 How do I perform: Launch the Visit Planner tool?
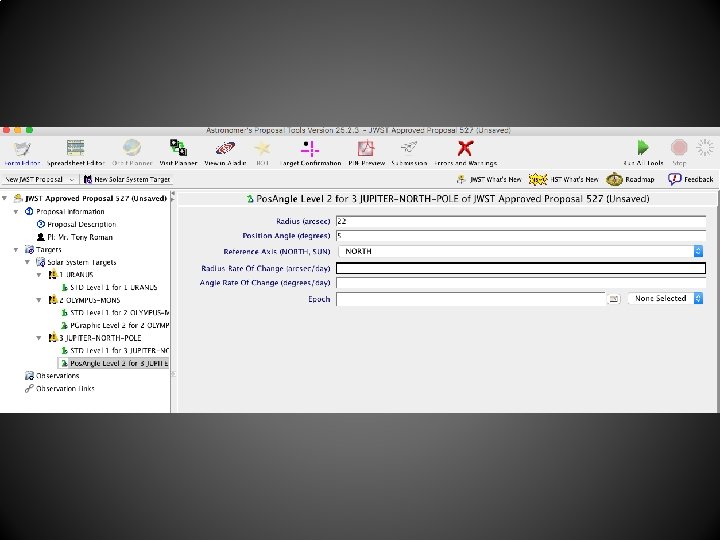point(178,153)
